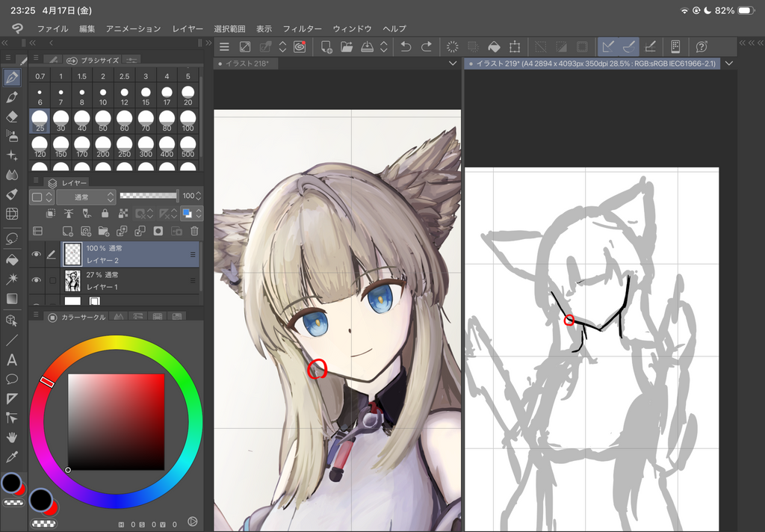Click the Redo arrow in the command bar
Viewport: 765px width, 532px height.
coord(427,46)
